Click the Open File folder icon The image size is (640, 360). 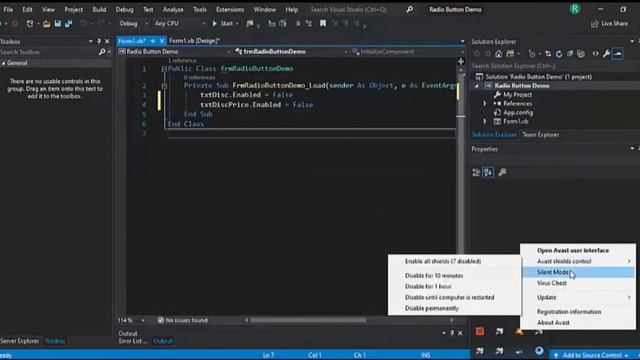(x=46, y=24)
